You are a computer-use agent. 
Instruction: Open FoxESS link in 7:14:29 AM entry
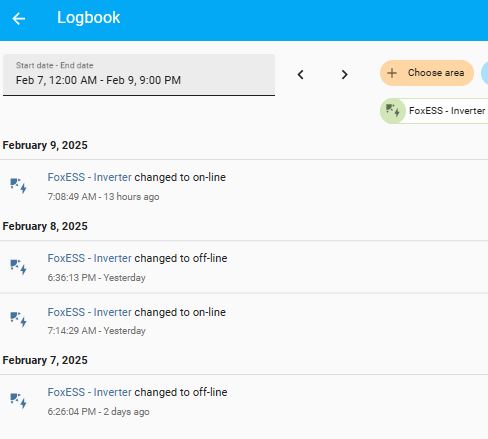(x=90, y=312)
